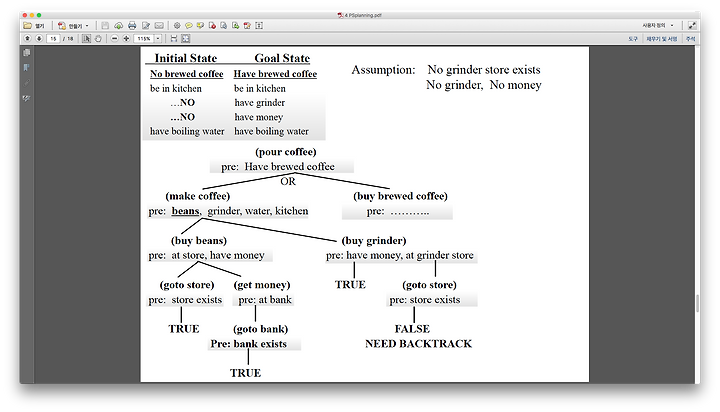Click the '(make coffee)' node text
Viewport: 720px width, 412px height.
[x=197, y=196]
